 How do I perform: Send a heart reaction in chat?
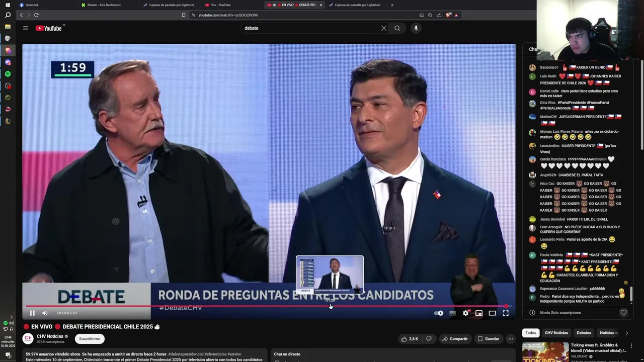click(x=623, y=313)
